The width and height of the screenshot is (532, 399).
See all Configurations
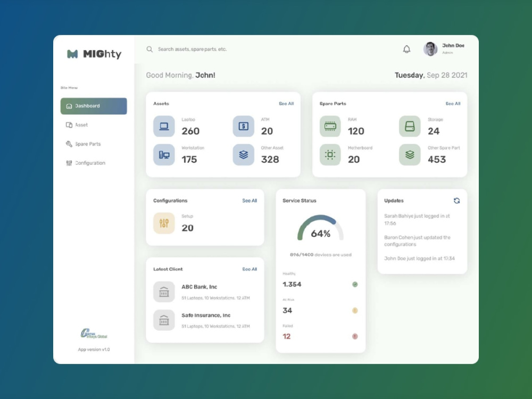250,201
